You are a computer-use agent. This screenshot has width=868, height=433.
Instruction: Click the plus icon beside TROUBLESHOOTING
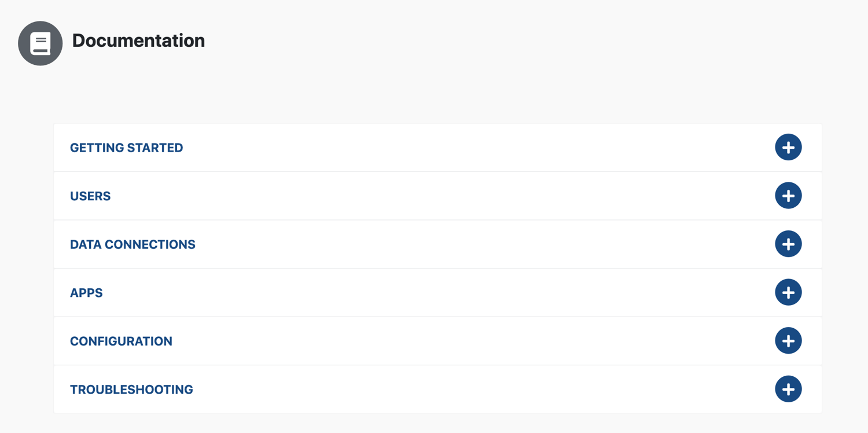pyautogui.click(x=788, y=389)
